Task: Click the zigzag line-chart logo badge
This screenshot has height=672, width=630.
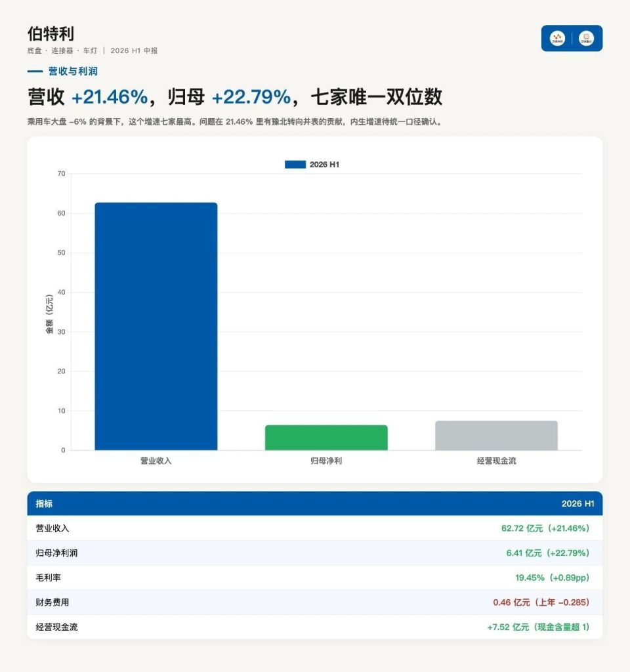Action: click(x=557, y=38)
